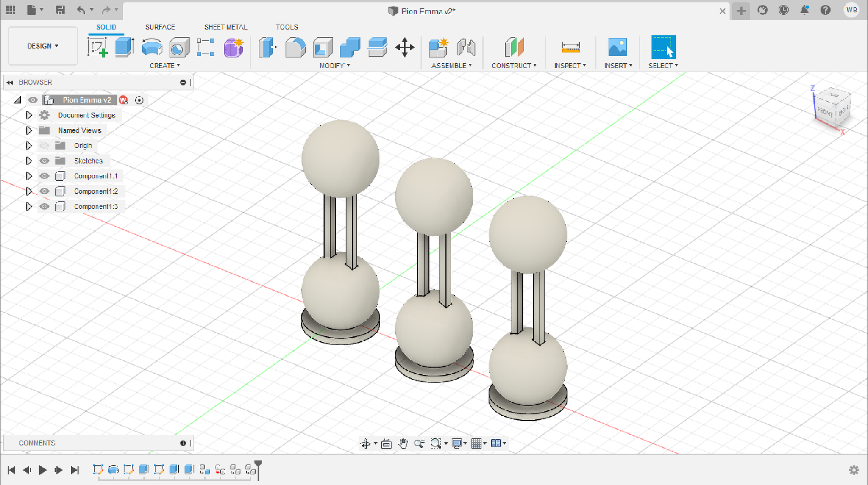This screenshot has width=868, height=485.
Task: Open the DESIGN workspace dropdown
Action: (43, 46)
